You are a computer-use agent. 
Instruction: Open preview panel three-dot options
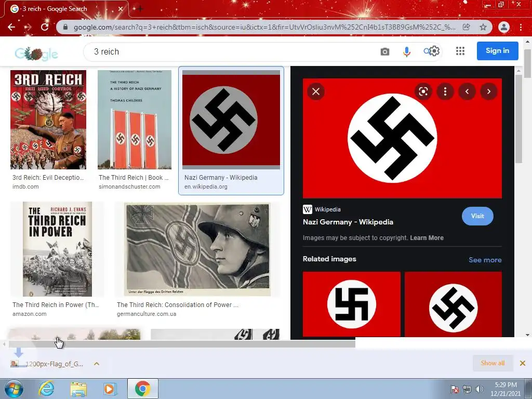(x=445, y=91)
